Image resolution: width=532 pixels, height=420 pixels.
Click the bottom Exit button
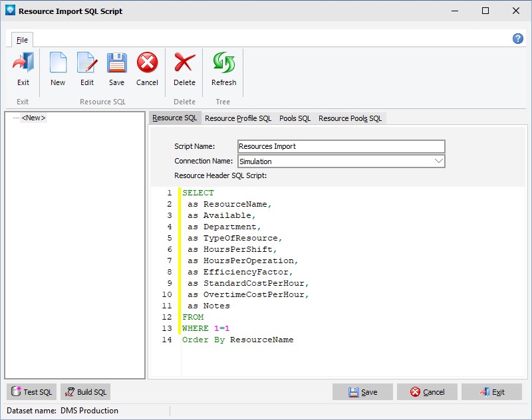(x=491, y=392)
